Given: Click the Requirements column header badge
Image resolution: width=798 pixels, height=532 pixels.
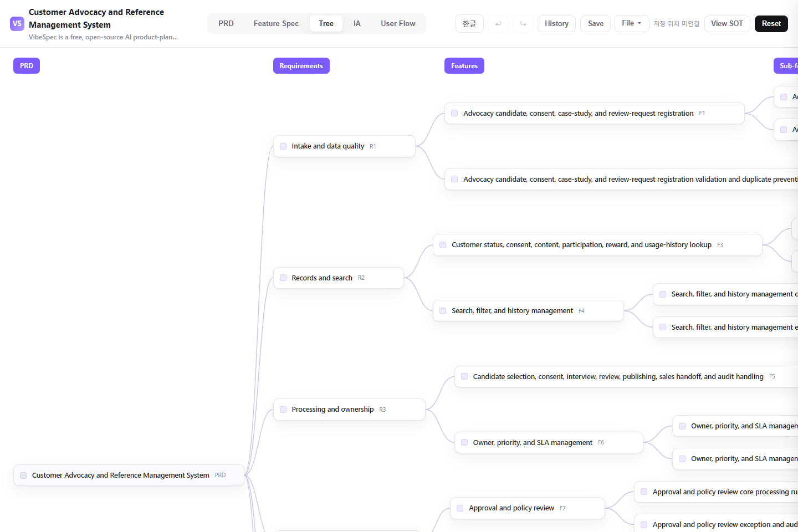Looking at the screenshot, I should pos(301,66).
